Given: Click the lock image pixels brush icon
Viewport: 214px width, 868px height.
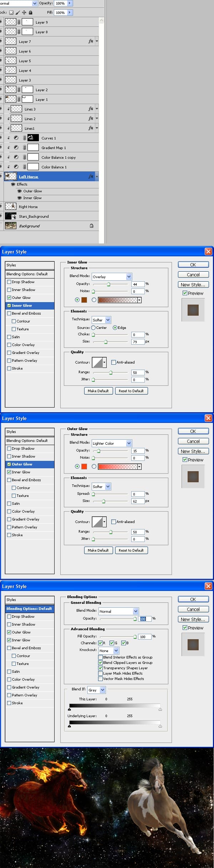Looking at the screenshot, I should 17,13.
